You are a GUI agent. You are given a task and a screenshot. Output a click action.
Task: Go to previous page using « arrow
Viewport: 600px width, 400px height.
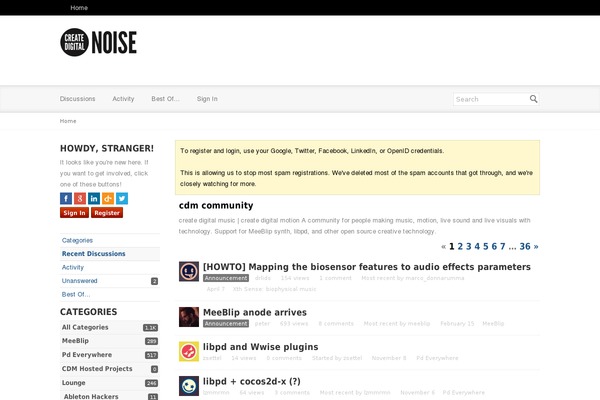click(443, 247)
